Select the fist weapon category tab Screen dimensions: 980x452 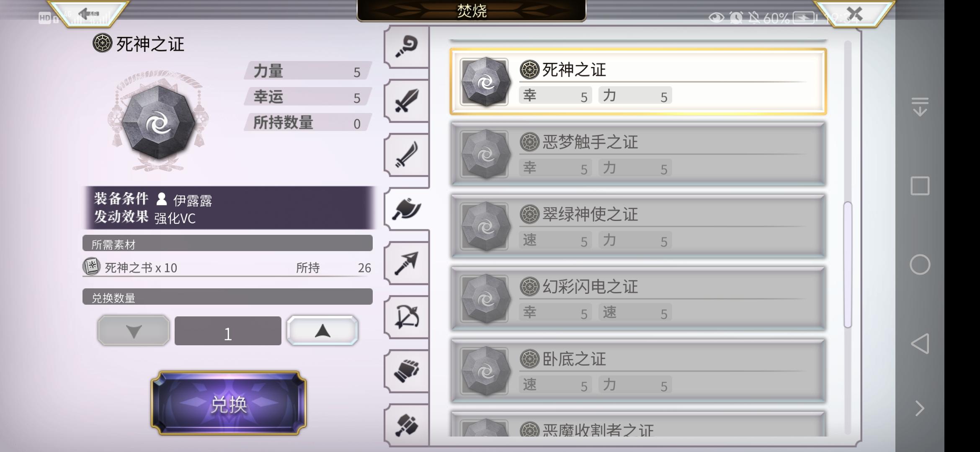406,371
